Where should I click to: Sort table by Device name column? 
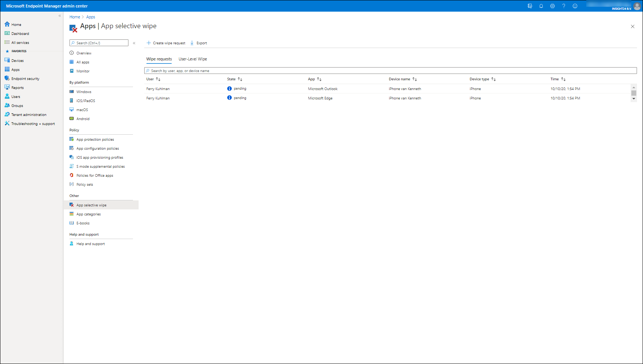tap(403, 79)
